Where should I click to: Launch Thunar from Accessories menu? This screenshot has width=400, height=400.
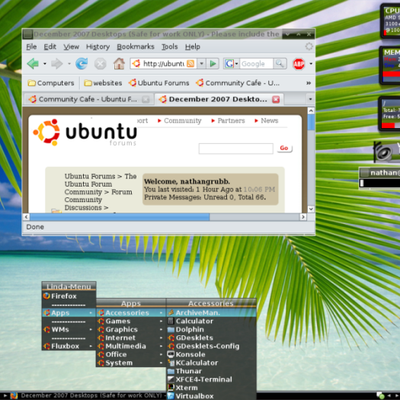(211, 371)
